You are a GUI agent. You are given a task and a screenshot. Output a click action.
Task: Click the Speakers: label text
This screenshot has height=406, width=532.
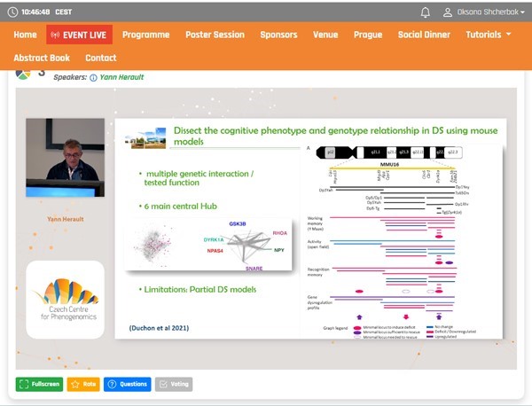(x=70, y=77)
